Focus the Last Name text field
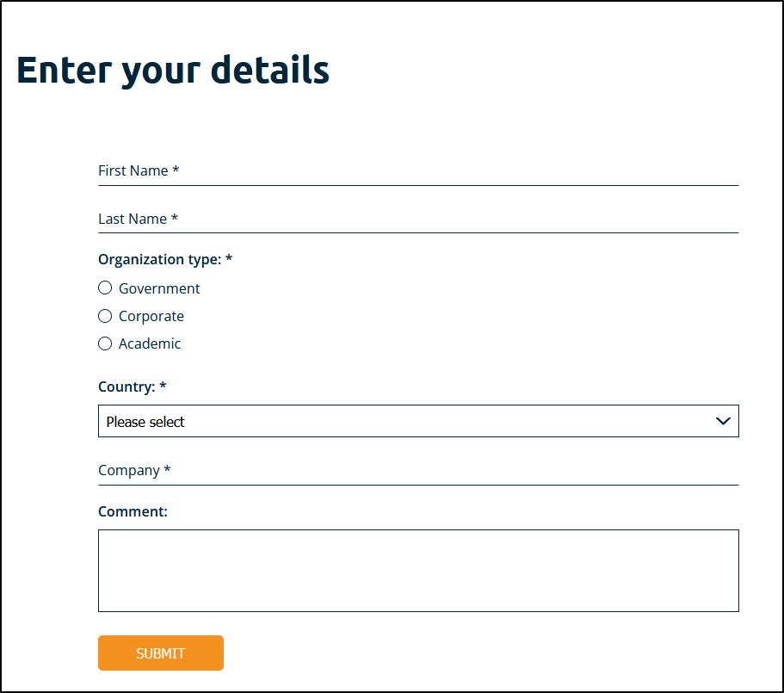This screenshot has height=693, width=784. 418,219
